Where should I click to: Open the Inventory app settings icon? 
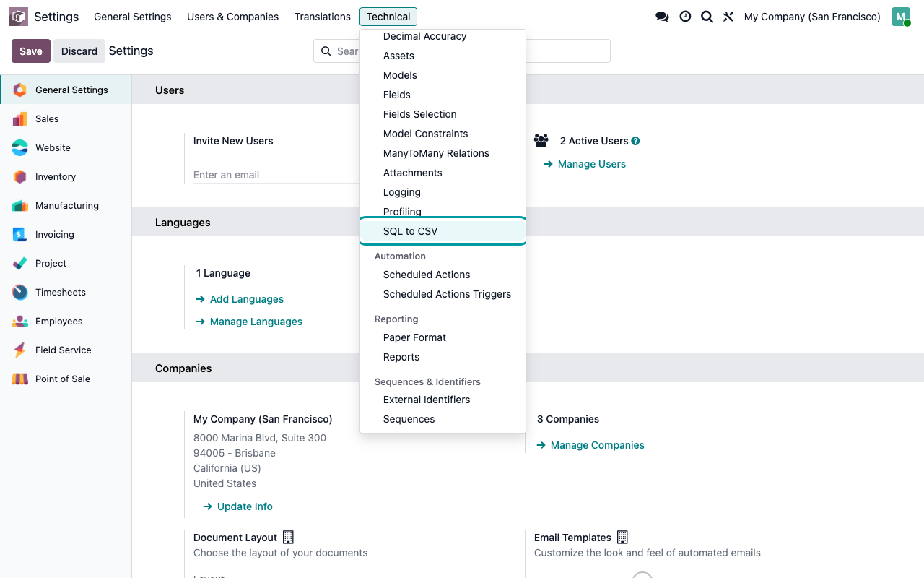click(x=20, y=176)
